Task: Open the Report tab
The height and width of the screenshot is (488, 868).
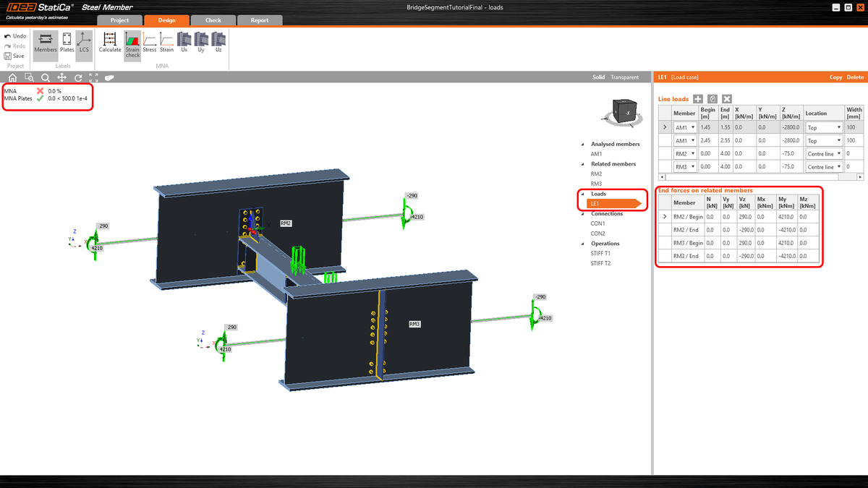Action: click(x=260, y=20)
